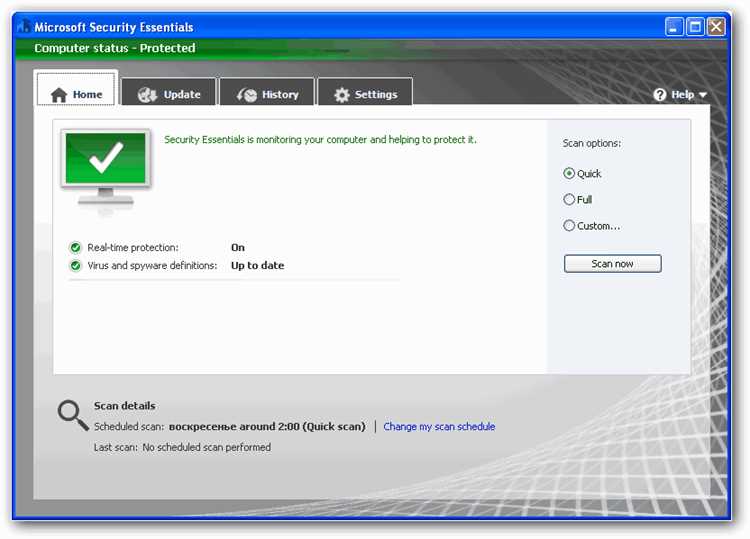
Task: Go to the Settings tab
Action: coord(365,91)
